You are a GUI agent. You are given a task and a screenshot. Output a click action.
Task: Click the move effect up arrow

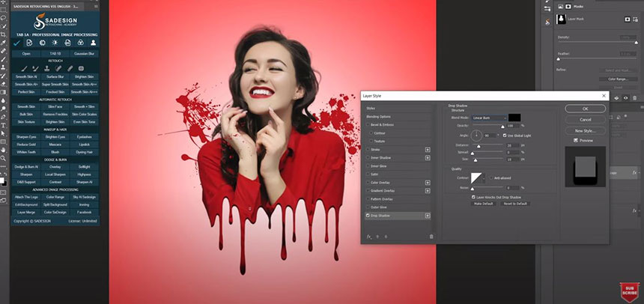click(378, 237)
